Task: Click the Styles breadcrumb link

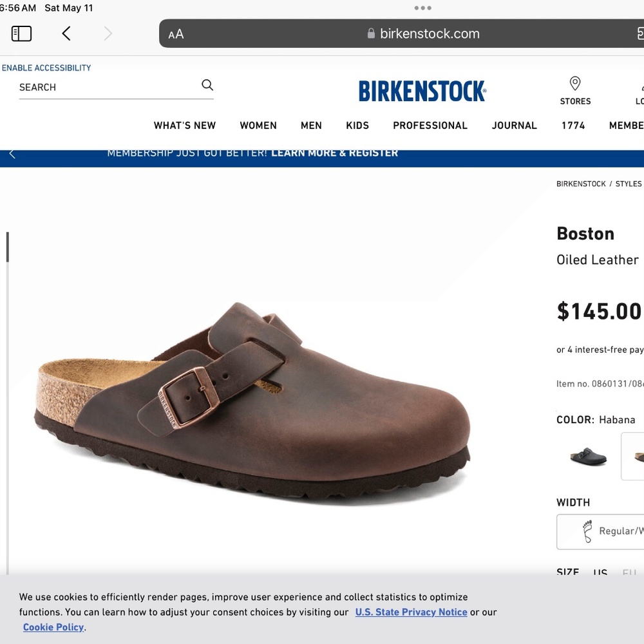Action: point(629,184)
